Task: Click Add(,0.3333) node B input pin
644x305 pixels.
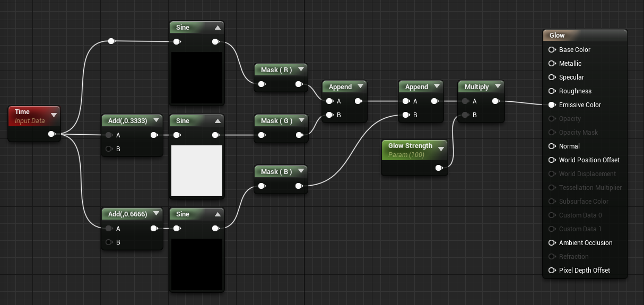Action: point(109,149)
